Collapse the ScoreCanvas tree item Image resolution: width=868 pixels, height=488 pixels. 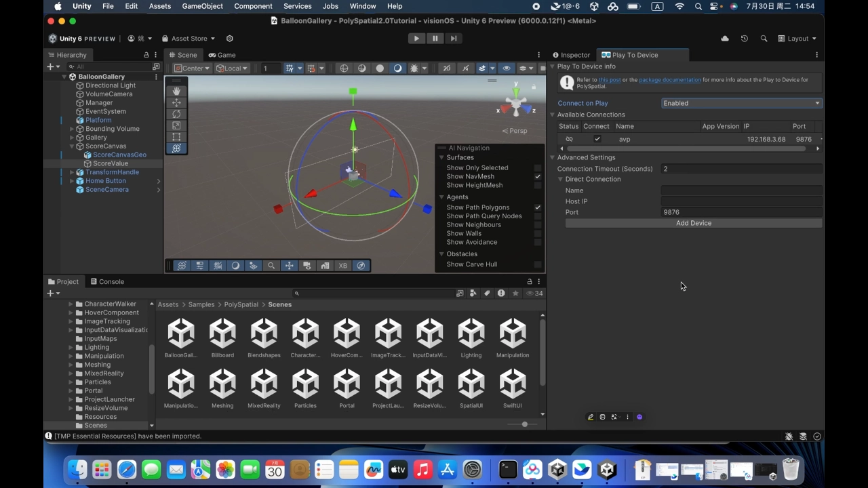pos(72,146)
